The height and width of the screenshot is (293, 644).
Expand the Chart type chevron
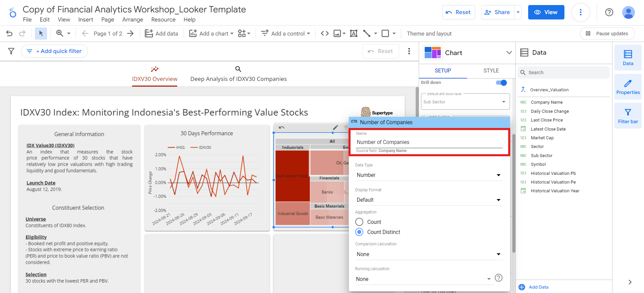[x=509, y=53]
